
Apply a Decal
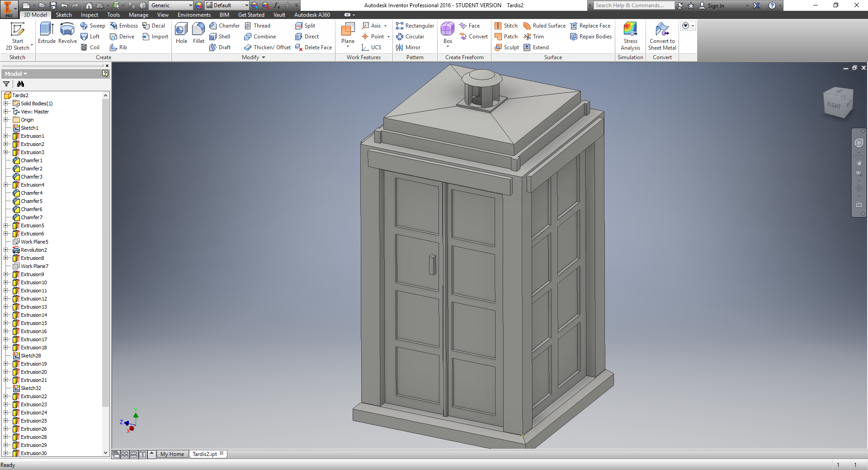click(x=154, y=26)
